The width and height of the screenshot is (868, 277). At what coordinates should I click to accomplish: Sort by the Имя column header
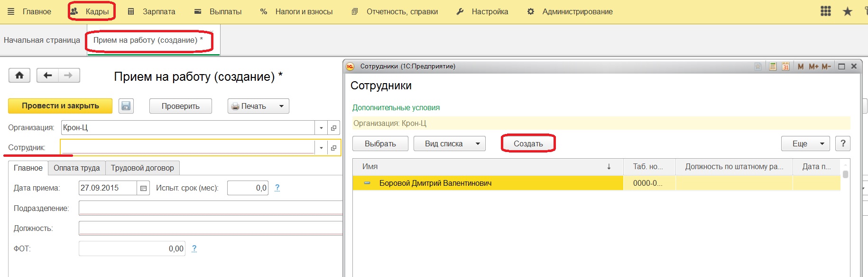click(488, 166)
